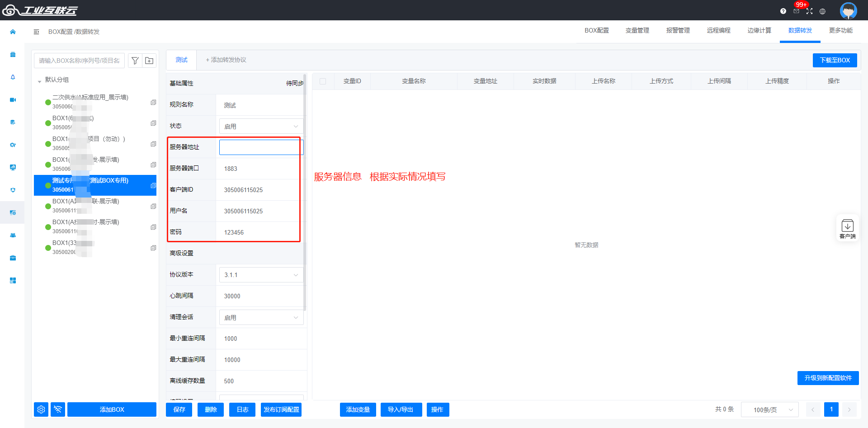Click the add group folder icon
Image resolution: width=868 pixels, height=428 pixels.
(x=149, y=61)
